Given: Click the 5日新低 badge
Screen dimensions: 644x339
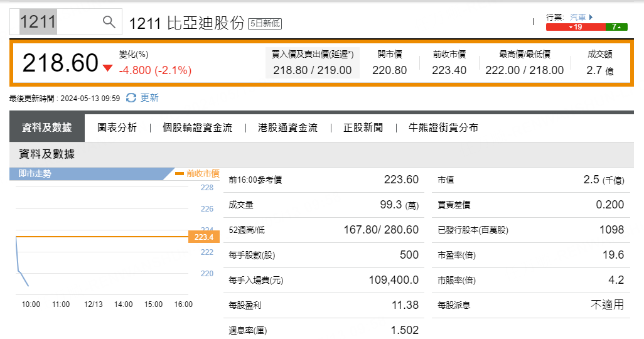Looking at the screenshot, I should 265,23.
